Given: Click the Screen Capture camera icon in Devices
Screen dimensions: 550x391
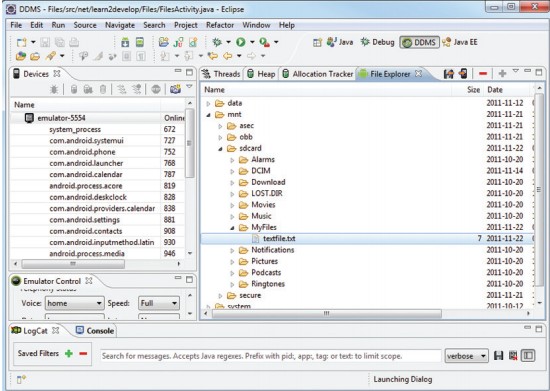Looking at the screenshot, I should [x=175, y=89].
